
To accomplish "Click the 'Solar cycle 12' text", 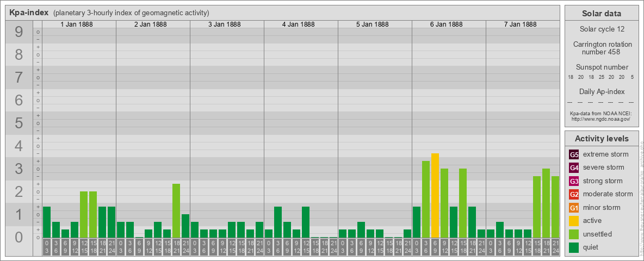I will pyautogui.click(x=602, y=29).
